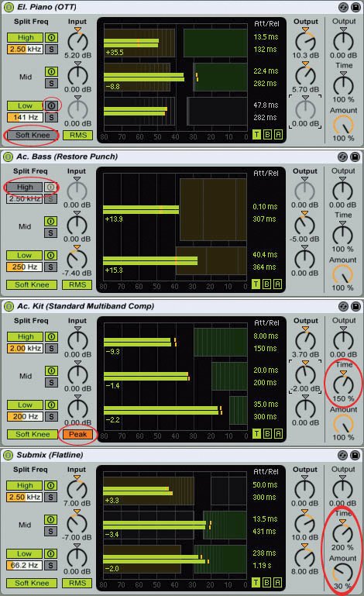Viewport: 364px width, 596px height.
Task: Solo the Low band in Submix
Action: click(x=50, y=565)
